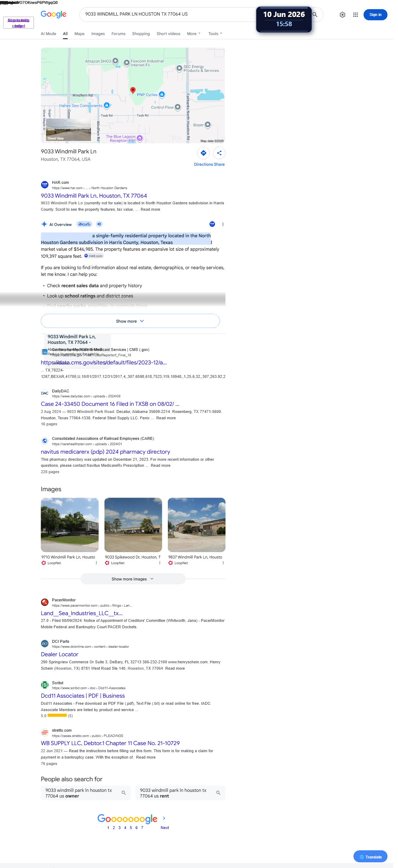This screenshot has height=868, width=398.
Task: Click the PacerMonitor site favicon
Action: tap(45, 602)
